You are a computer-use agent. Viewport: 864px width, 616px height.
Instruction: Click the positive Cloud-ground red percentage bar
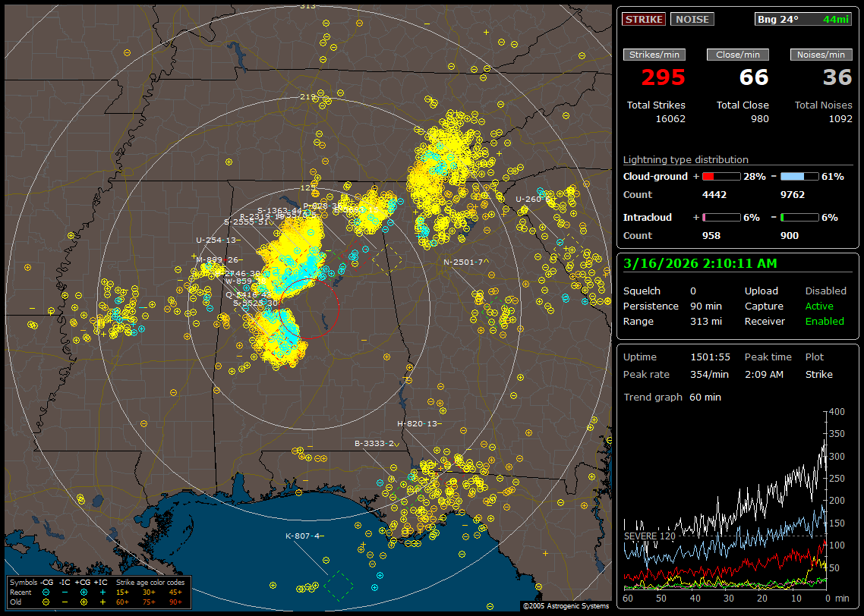tap(721, 177)
